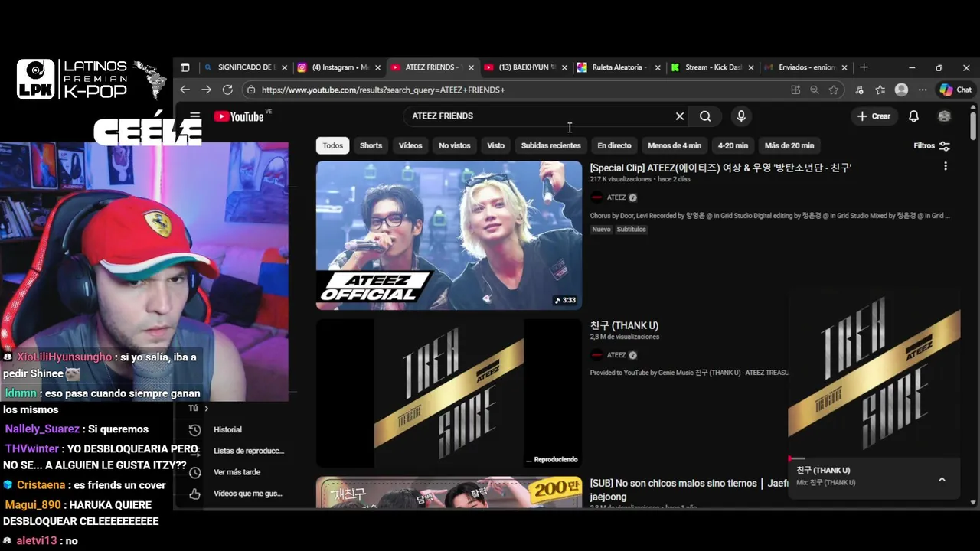The height and width of the screenshot is (551, 980).
Task: Bookmark the page with the star icon
Action: click(834, 90)
